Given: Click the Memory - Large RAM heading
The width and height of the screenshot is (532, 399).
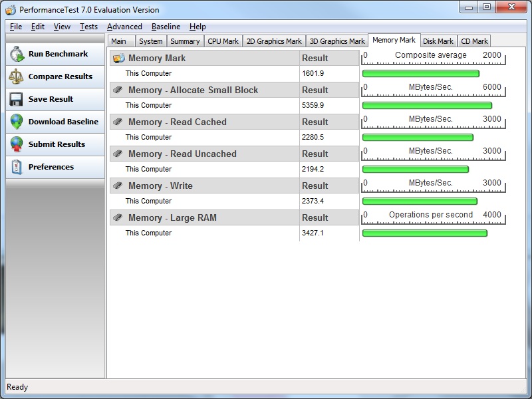Looking at the screenshot, I should click(x=172, y=217).
